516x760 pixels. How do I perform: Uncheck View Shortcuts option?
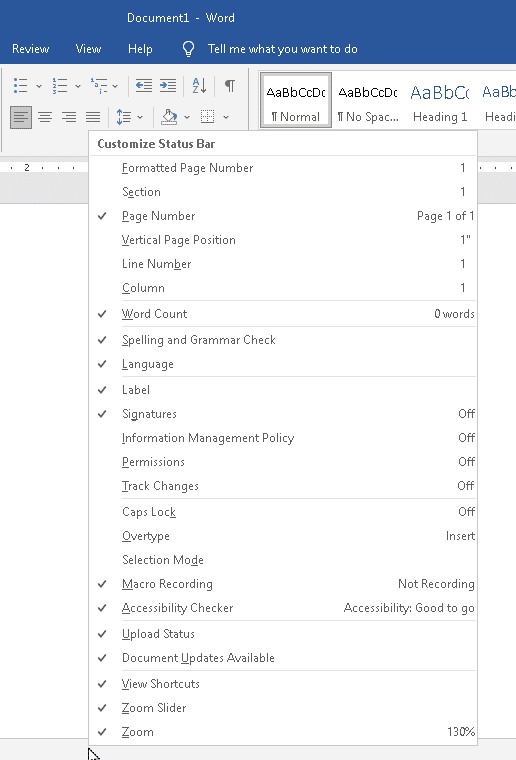click(283, 684)
